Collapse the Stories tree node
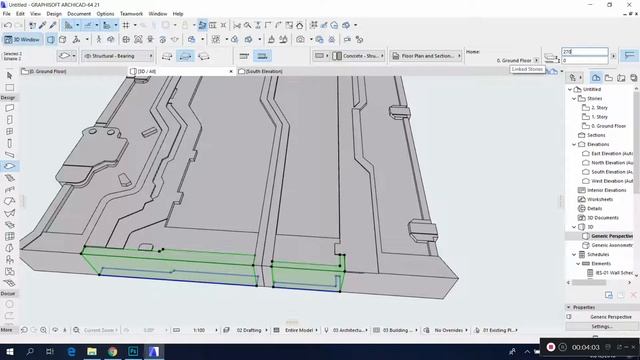Screen dimensions: 640x360 point(574,98)
